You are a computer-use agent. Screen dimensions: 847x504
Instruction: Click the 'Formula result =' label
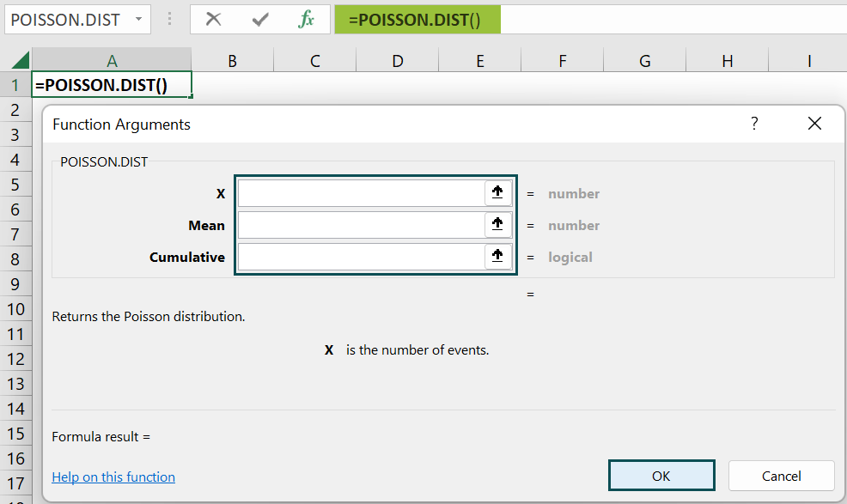click(101, 436)
